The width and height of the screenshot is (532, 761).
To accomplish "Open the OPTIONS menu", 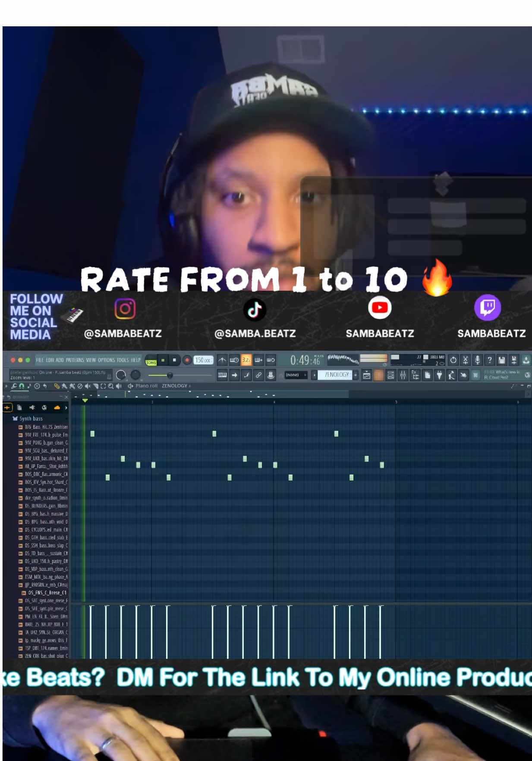I will pyautogui.click(x=106, y=360).
